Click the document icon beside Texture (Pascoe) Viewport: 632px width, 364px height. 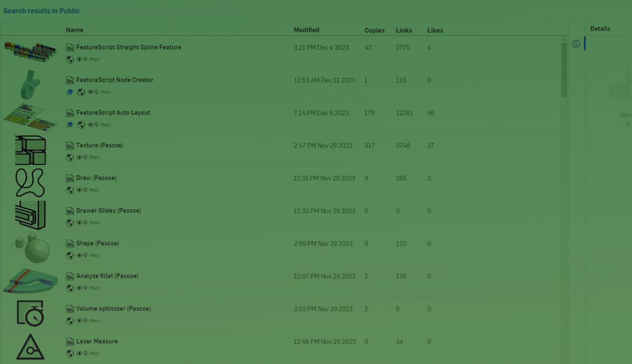pos(70,146)
